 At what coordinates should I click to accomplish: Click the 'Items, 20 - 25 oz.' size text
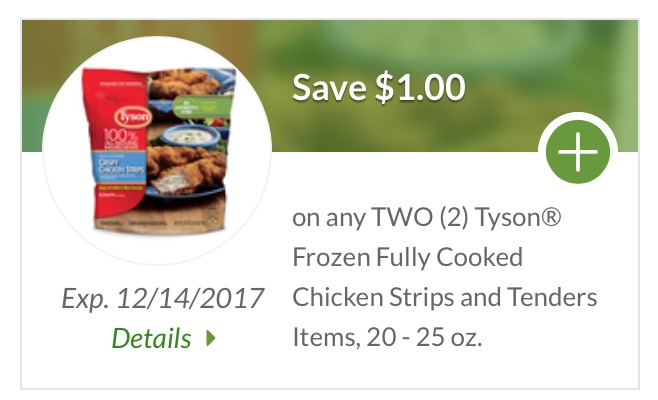click(387, 337)
